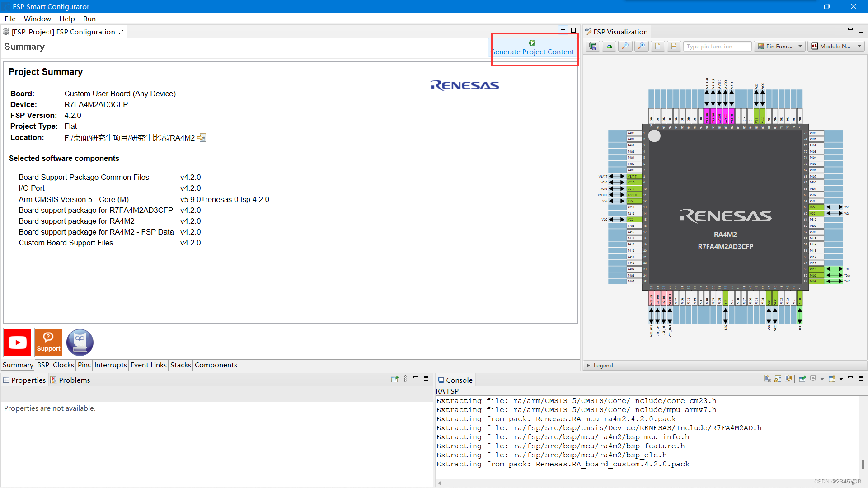Image resolution: width=868 pixels, height=488 pixels.
Task: Maximize the FSP Configuration editor panel
Action: [573, 30]
